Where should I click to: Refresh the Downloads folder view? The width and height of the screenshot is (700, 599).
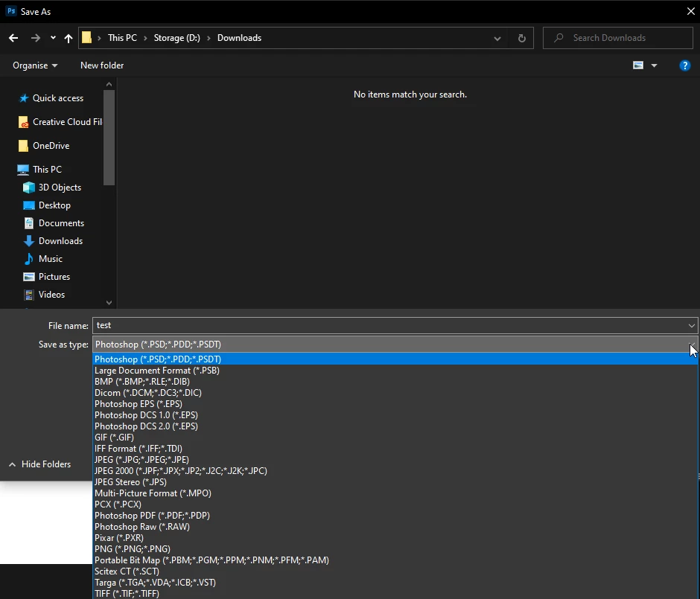(521, 39)
